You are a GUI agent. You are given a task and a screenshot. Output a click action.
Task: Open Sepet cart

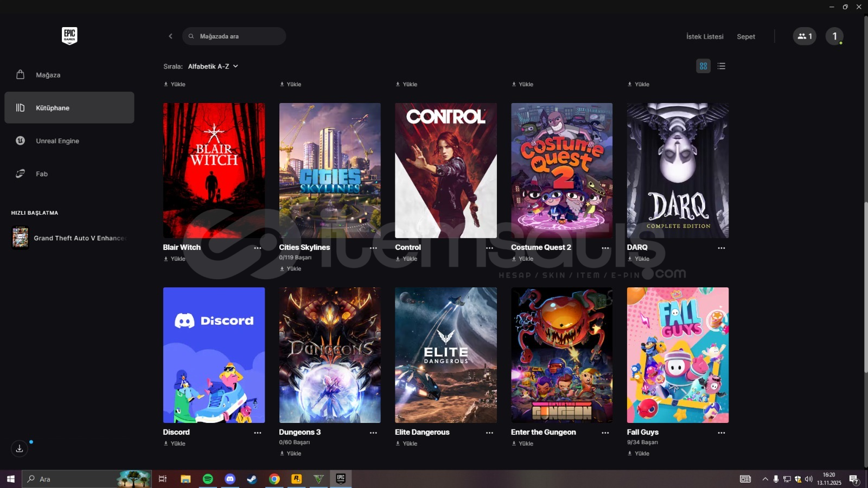(746, 36)
